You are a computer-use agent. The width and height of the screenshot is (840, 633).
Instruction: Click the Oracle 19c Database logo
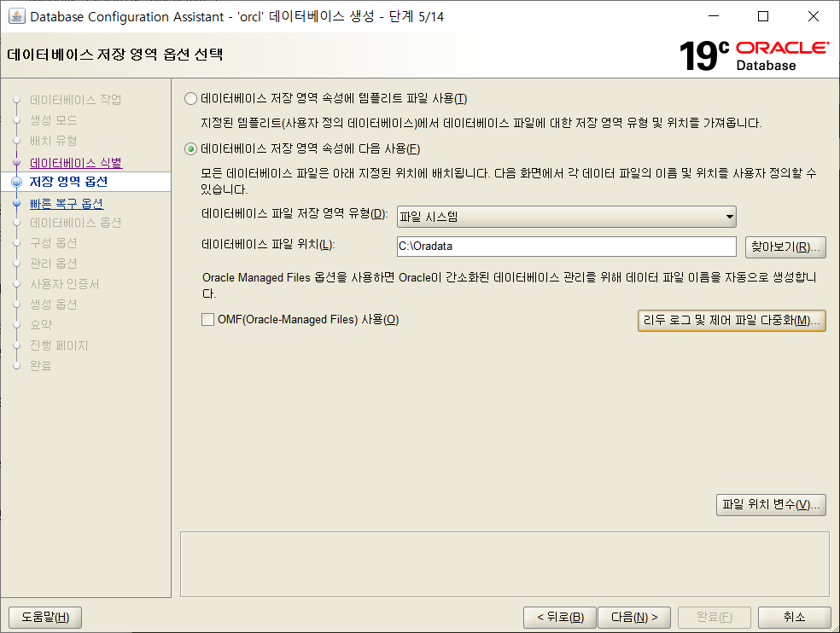[x=755, y=55]
